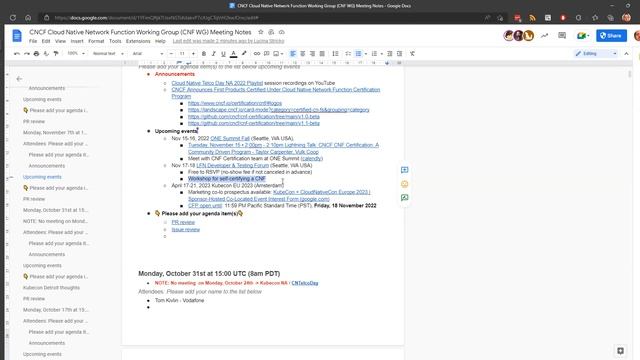This screenshot has width=640, height=360.
Task: Open the comment history
Action: click(x=562, y=36)
